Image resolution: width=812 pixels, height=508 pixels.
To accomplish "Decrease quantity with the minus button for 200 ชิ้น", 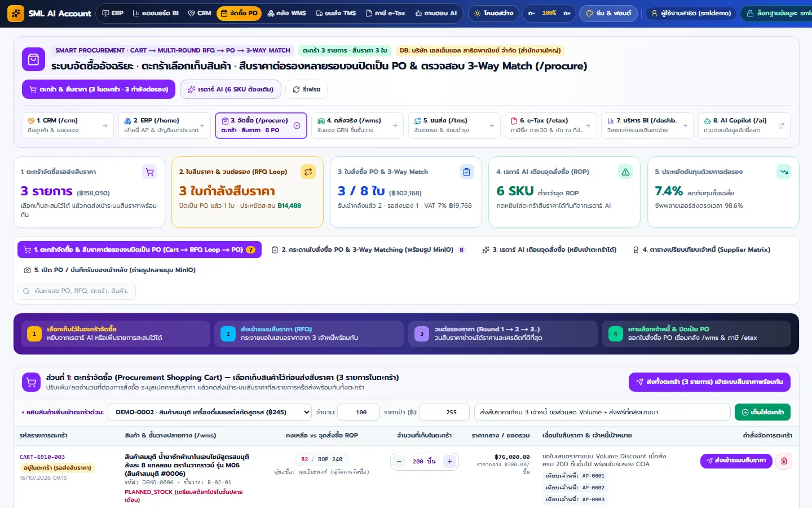I will [399, 462].
